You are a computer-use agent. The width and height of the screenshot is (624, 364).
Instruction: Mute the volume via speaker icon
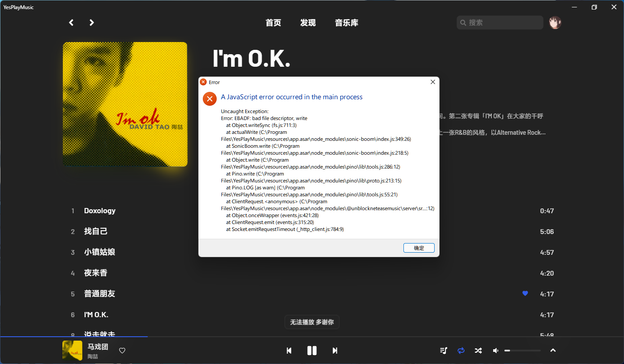pos(495,351)
